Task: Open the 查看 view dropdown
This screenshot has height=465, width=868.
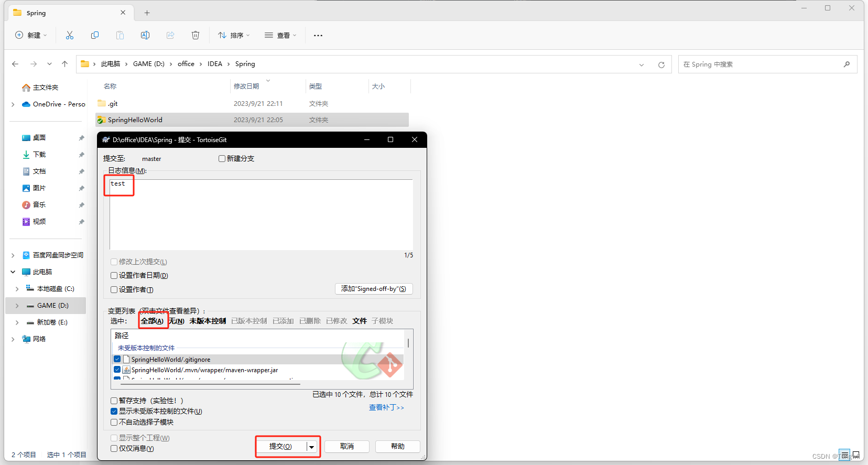Action: pyautogui.click(x=280, y=35)
